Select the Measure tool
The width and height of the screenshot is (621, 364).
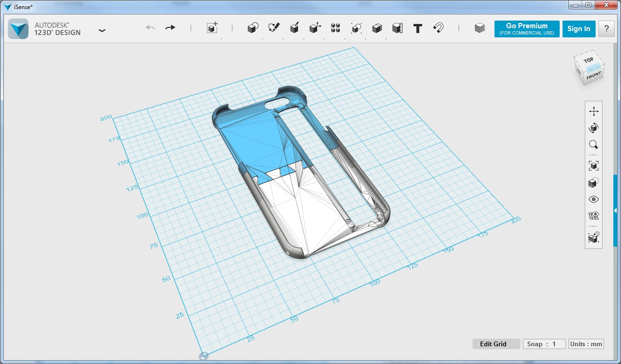pos(397,28)
